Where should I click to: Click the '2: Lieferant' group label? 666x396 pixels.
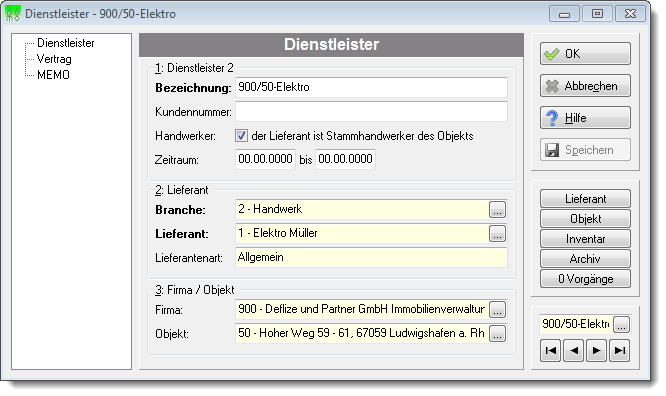(181, 190)
